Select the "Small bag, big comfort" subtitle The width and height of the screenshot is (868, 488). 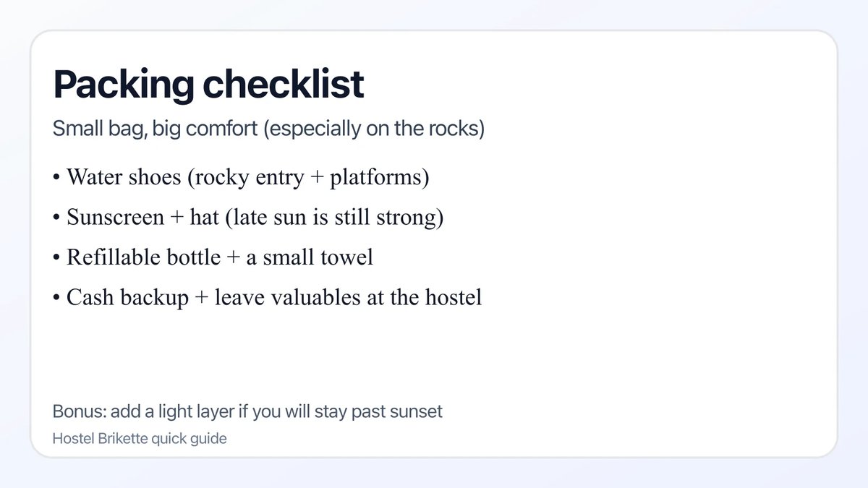[268, 130]
